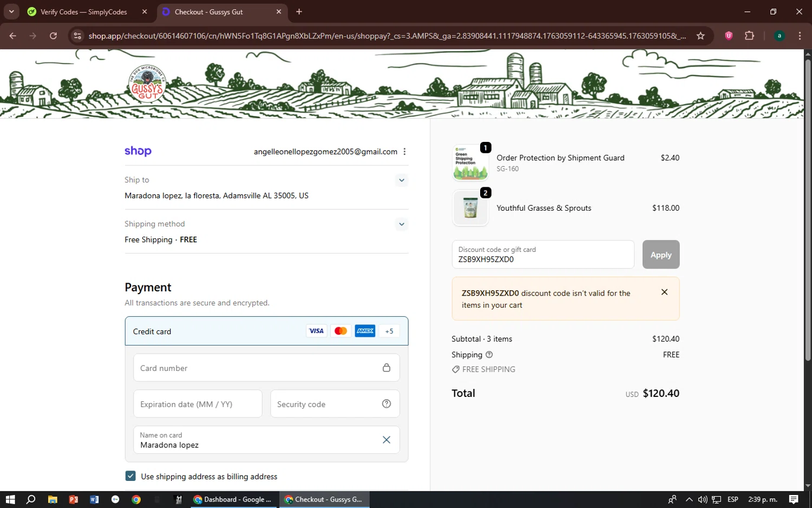Click the email address angelleonellopezgomez2005@gmail.com

(x=325, y=152)
